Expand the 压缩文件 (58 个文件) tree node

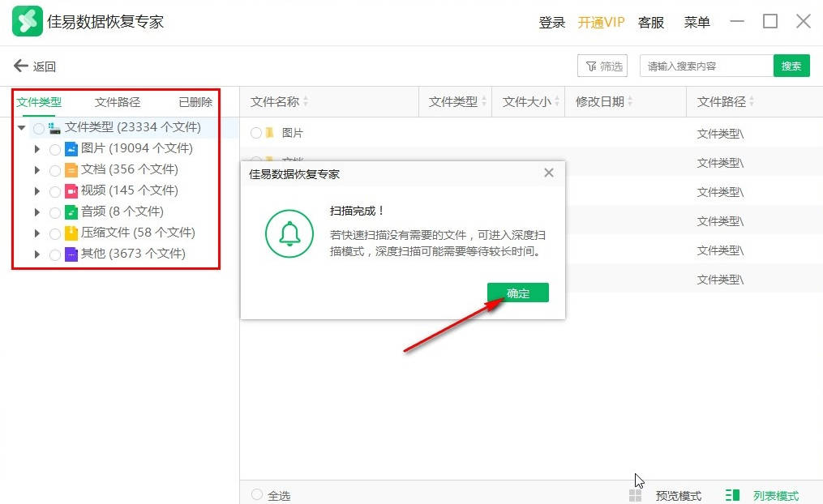pos(36,233)
